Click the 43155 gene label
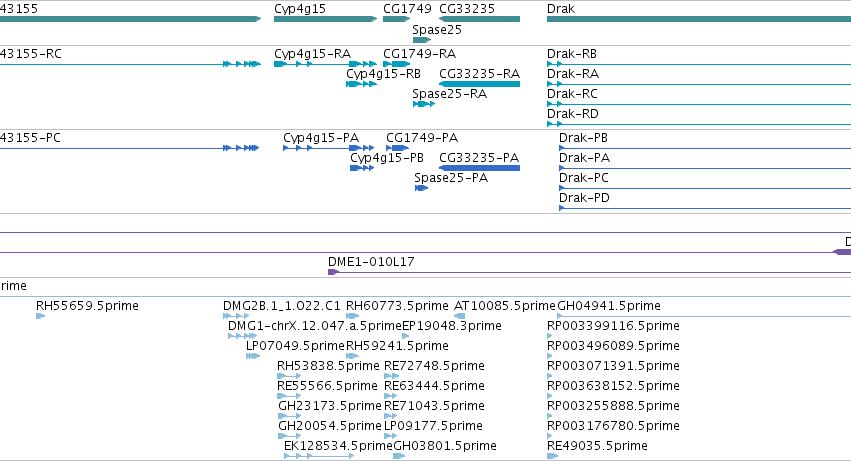The height and width of the screenshot is (461, 851). (x=19, y=9)
